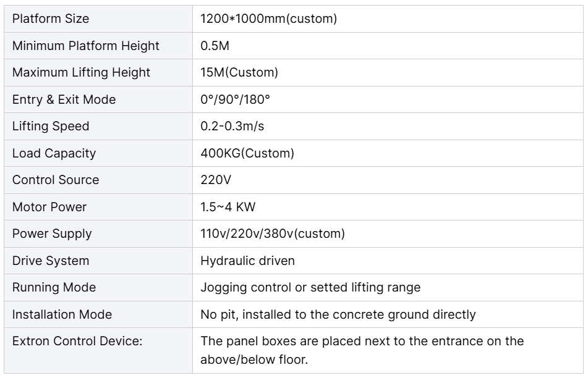Click the "Minimum Platform Height" label
The height and width of the screenshot is (378, 588).
[x=86, y=46]
